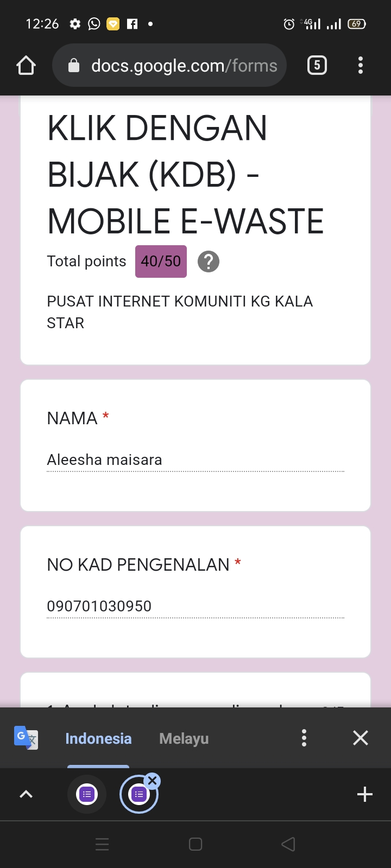The width and height of the screenshot is (391, 868).
Task: Open the tab switcher showing 5 tabs
Action: (x=317, y=66)
